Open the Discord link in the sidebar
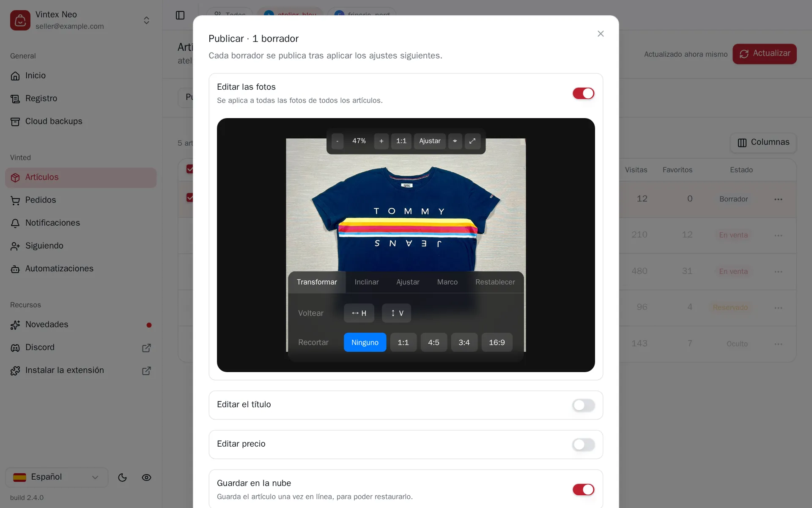The height and width of the screenshot is (508, 812). point(81,348)
